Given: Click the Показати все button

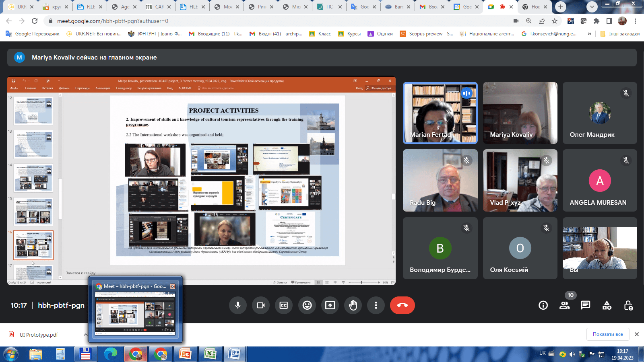Looking at the screenshot, I should 607,334.
